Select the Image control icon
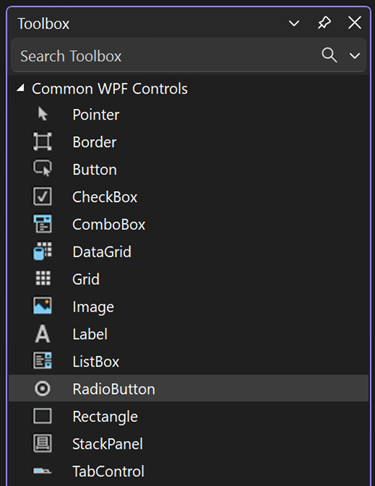The width and height of the screenshot is (375, 486). pyautogui.click(x=42, y=306)
